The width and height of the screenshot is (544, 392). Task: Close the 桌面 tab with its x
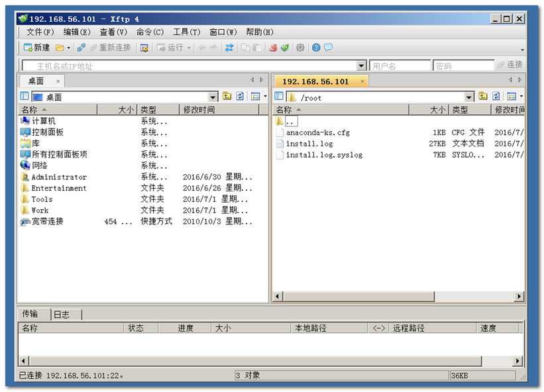click(x=58, y=81)
